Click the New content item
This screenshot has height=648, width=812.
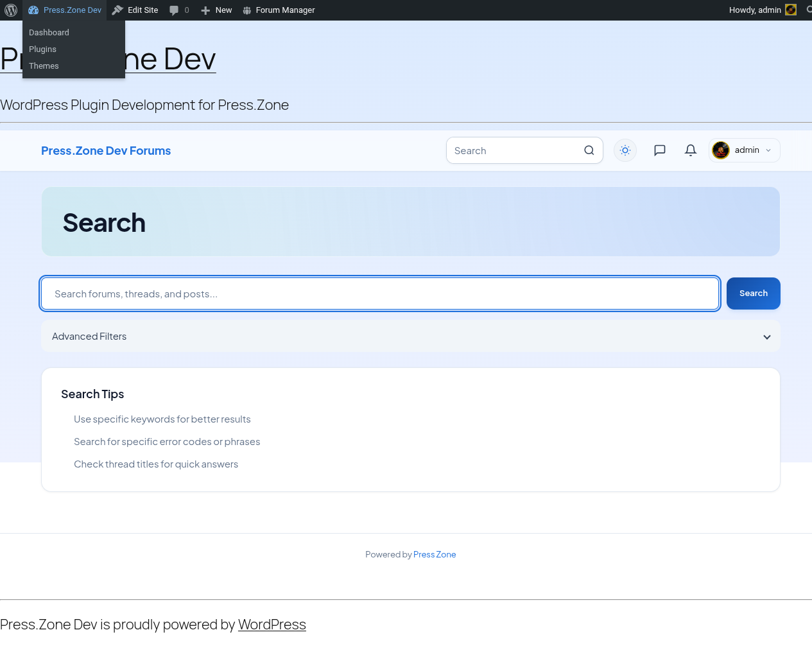(x=216, y=10)
